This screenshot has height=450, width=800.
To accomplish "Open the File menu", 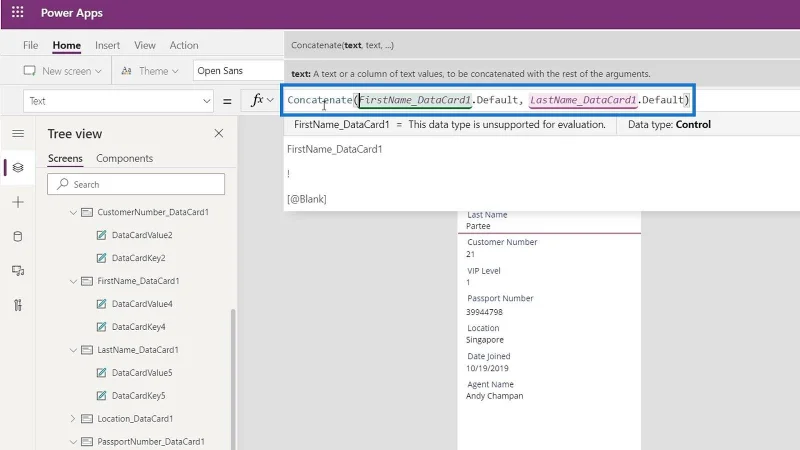I will [x=31, y=45].
